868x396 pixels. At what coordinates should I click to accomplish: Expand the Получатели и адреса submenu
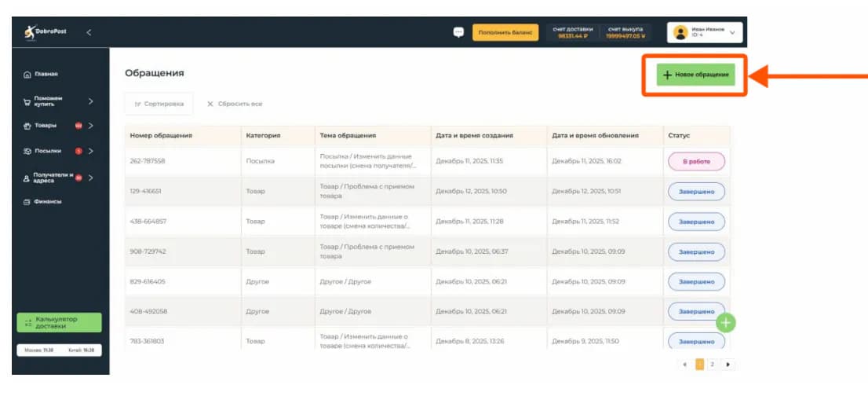coord(90,178)
